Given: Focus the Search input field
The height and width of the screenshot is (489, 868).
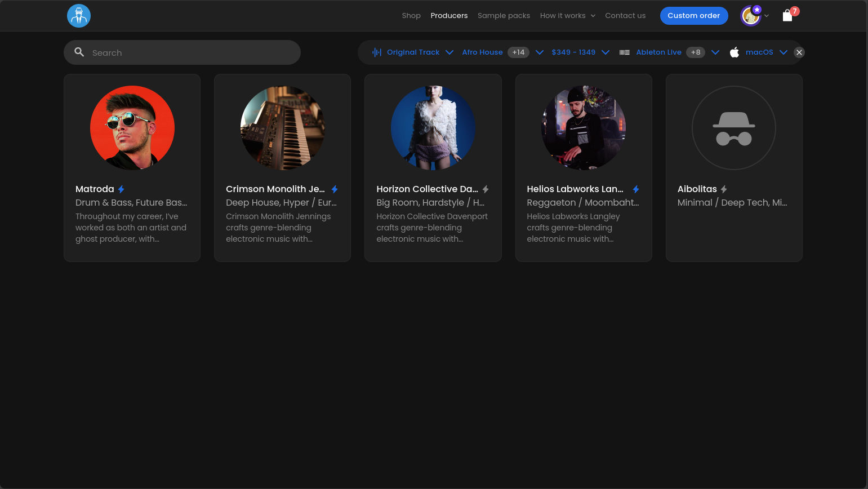Looking at the screenshot, I should click(x=192, y=52).
